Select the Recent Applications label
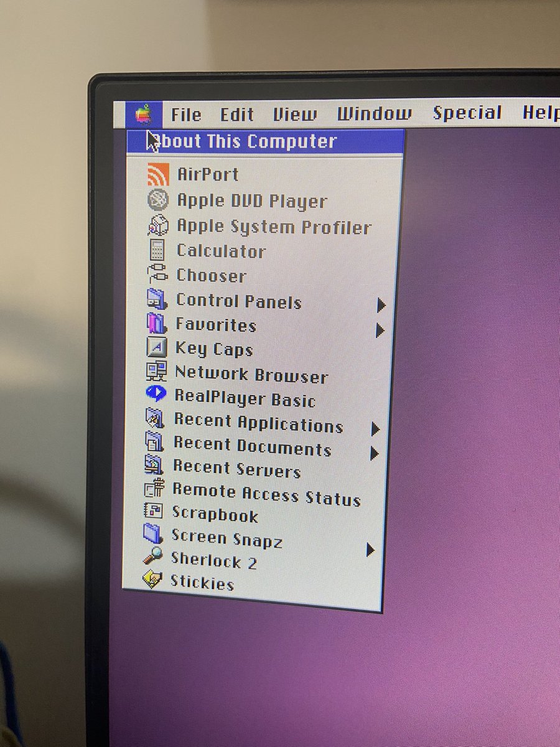 pos(258,423)
